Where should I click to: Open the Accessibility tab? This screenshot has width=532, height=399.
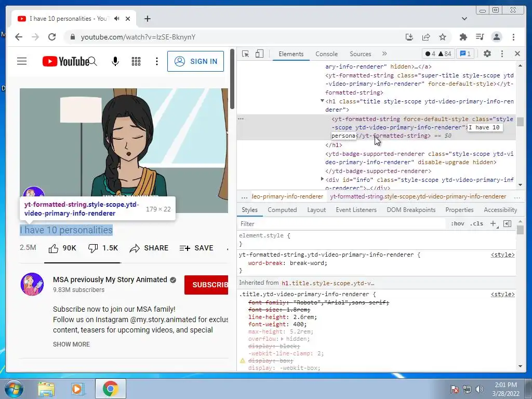pyautogui.click(x=500, y=210)
